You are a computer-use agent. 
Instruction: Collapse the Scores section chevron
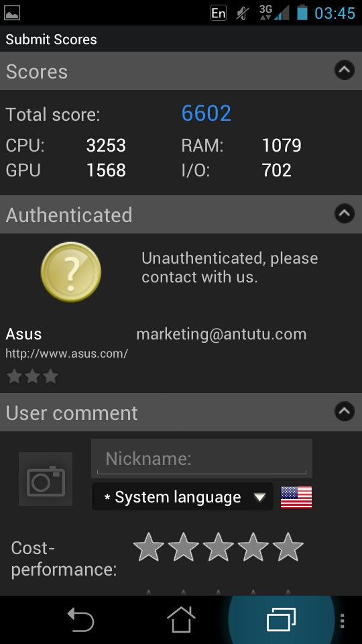coord(345,70)
